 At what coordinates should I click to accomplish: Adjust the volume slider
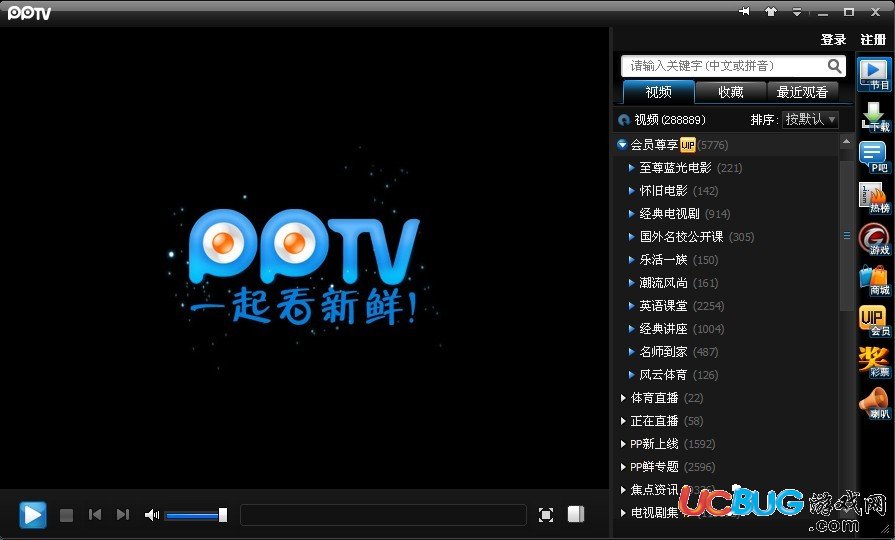click(196, 515)
